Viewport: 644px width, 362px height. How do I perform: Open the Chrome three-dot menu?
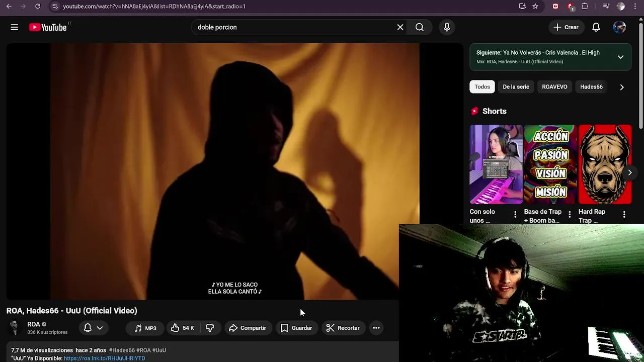click(635, 6)
